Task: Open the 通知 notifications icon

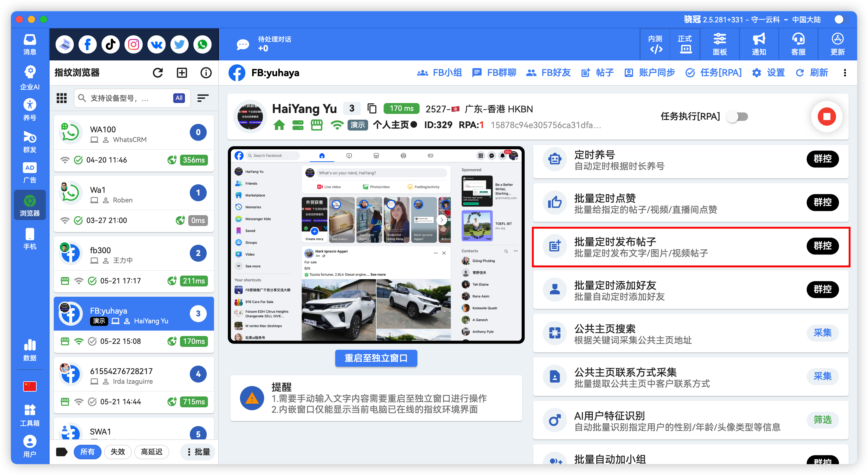Action: pyautogui.click(x=759, y=44)
